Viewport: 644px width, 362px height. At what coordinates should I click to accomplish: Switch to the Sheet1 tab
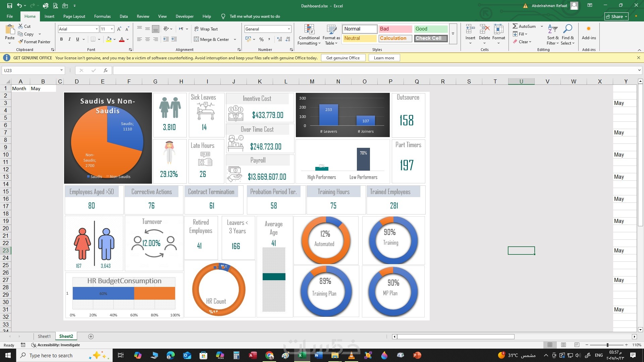44,336
